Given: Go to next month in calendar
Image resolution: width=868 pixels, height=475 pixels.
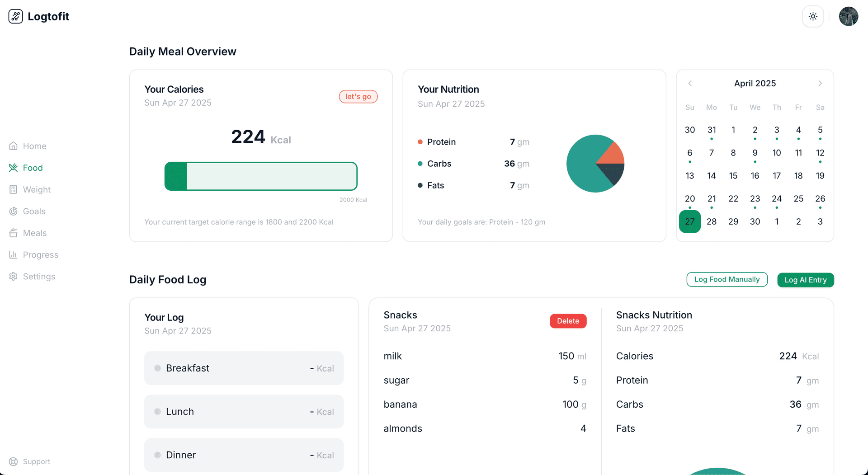Looking at the screenshot, I should pos(820,83).
